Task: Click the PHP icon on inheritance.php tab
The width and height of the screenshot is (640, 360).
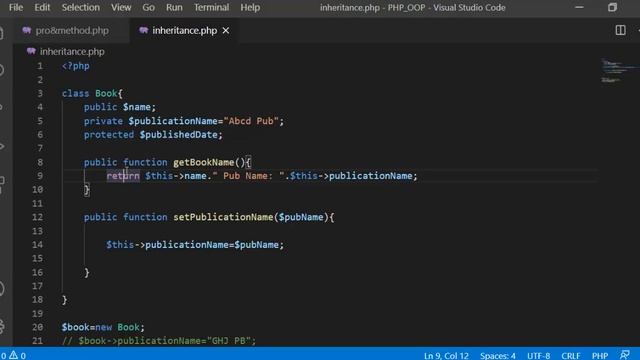Action: (x=143, y=30)
